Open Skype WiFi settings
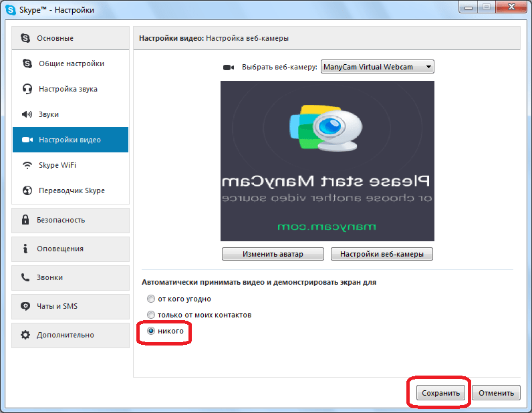 pos(71,165)
